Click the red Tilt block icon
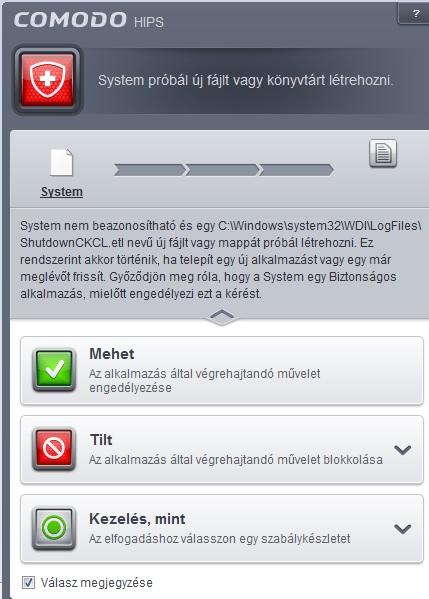This screenshot has height=599, width=429. click(54, 449)
